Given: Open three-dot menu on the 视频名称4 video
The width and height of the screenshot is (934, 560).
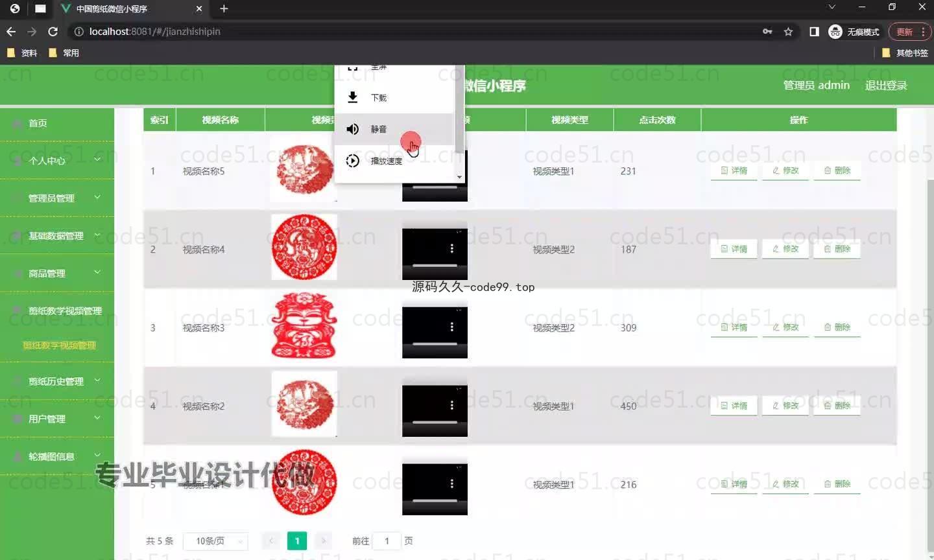Looking at the screenshot, I should pyautogui.click(x=452, y=249).
